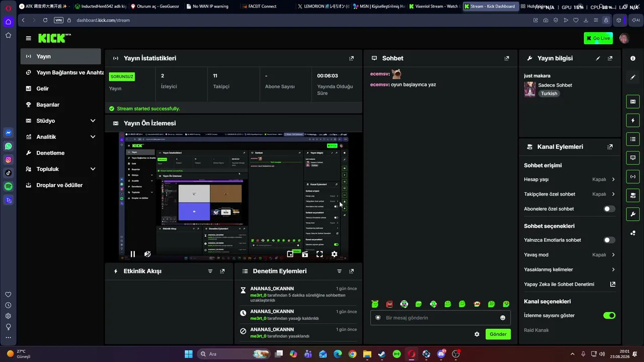Click the info icon in right rail
Image resolution: width=644 pixels, height=362 pixels.
coord(633,58)
